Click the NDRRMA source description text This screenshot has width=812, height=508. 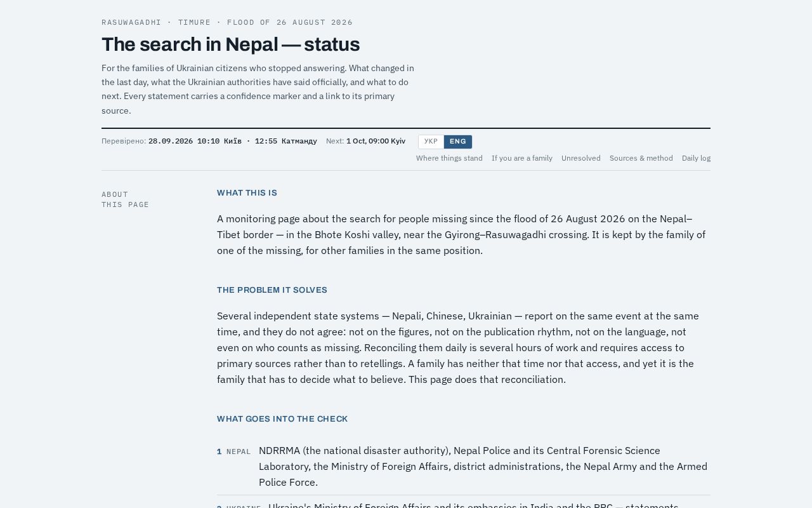[483, 467]
